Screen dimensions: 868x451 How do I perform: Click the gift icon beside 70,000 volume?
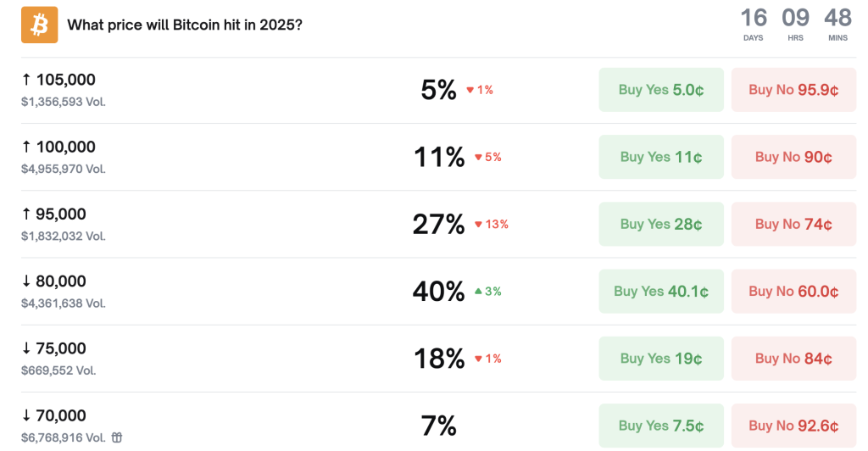[x=117, y=437]
